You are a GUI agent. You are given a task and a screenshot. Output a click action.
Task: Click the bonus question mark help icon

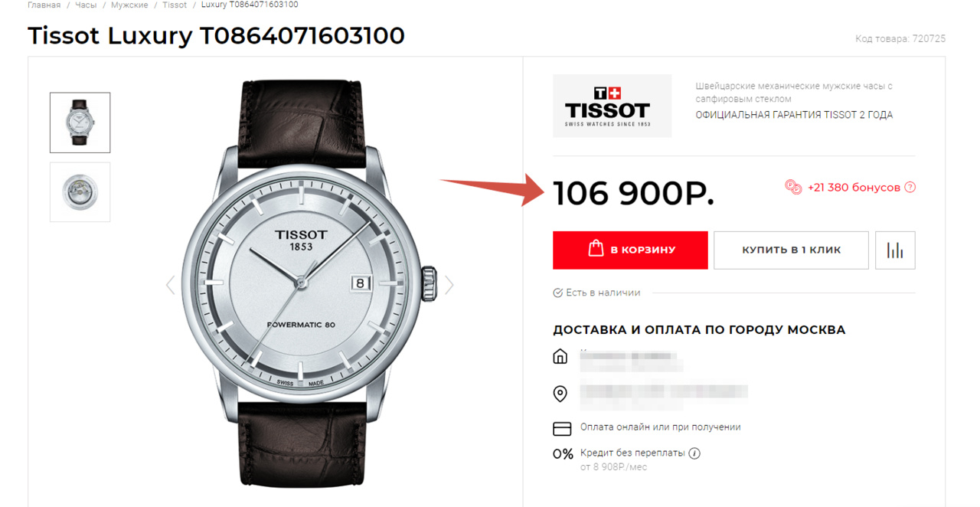910,187
